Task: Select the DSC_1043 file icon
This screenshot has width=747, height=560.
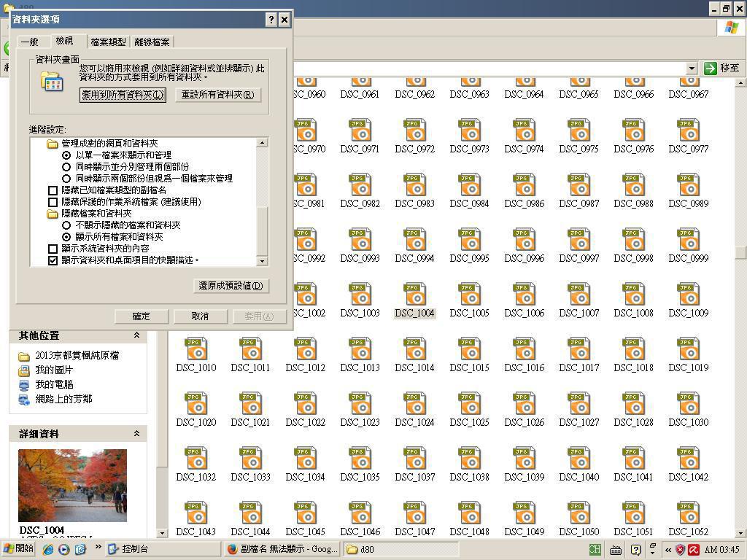Action: coord(196,513)
